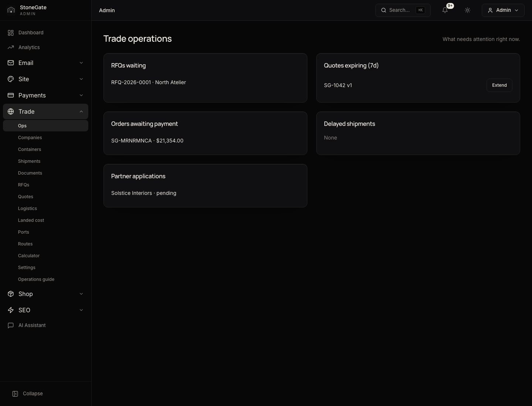Click the search magnifier icon
532x406 pixels.
[x=384, y=10]
